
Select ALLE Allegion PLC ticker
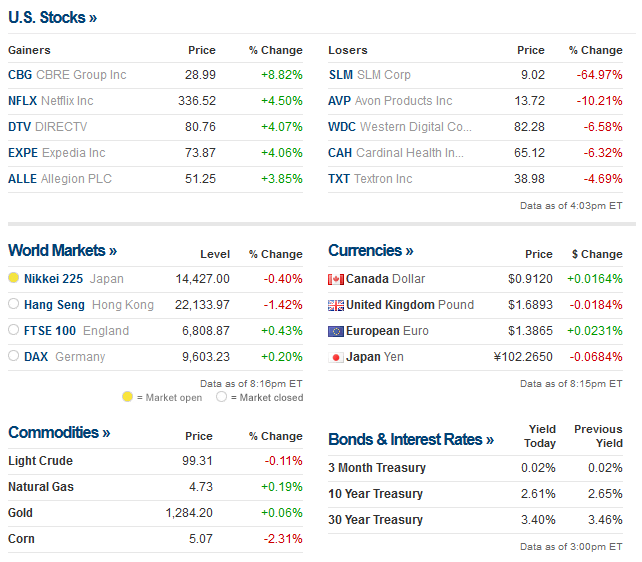click(x=60, y=179)
